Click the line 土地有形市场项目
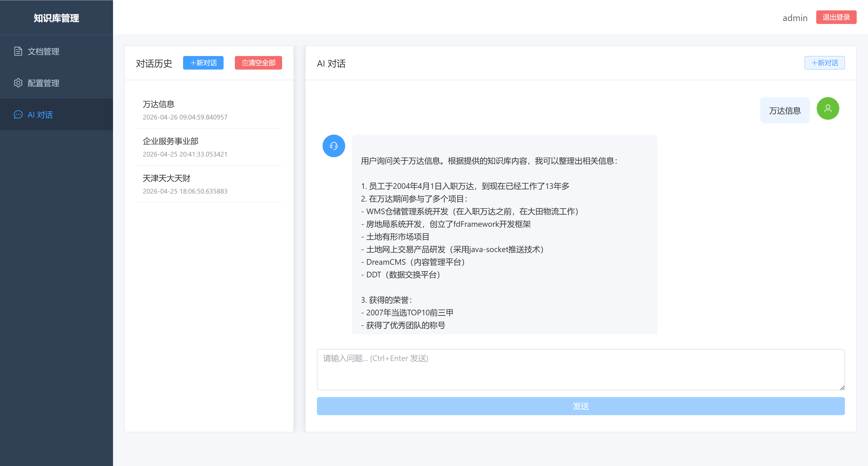The width and height of the screenshot is (868, 466). (x=395, y=237)
